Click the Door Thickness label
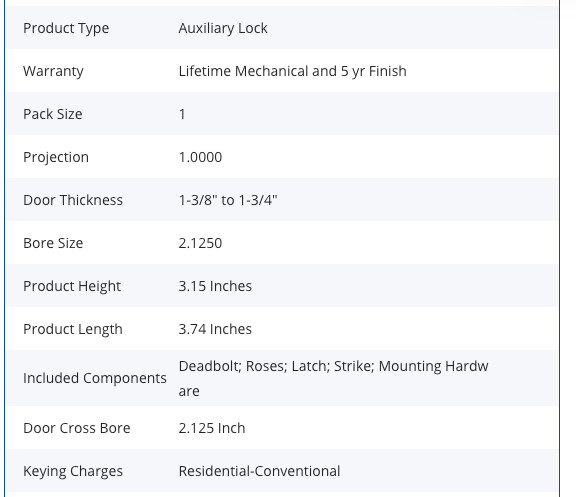The width and height of the screenshot is (576, 497). click(73, 200)
